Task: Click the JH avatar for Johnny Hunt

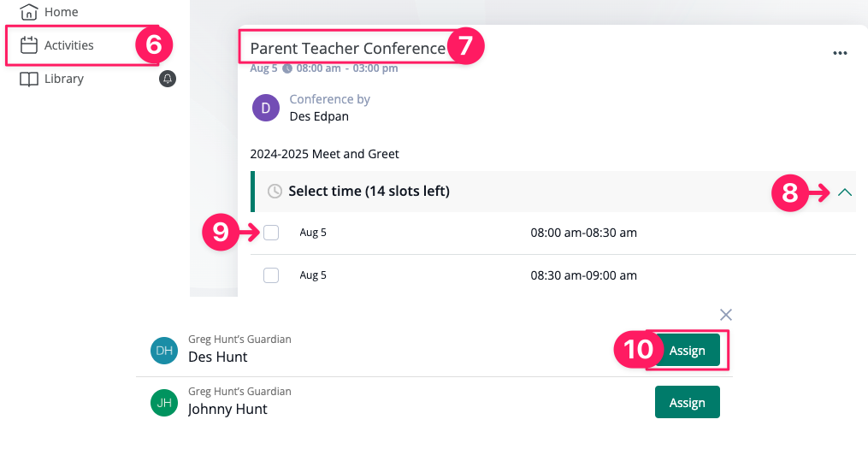Action: (x=164, y=402)
